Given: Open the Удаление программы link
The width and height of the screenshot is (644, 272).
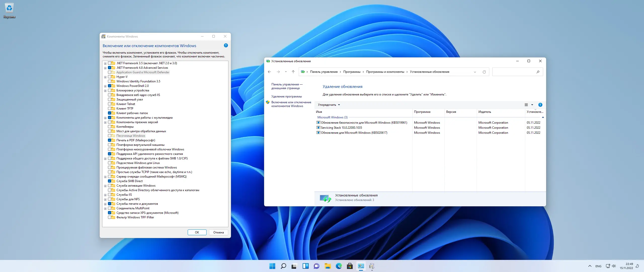Looking at the screenshot, I should point(286,96).
